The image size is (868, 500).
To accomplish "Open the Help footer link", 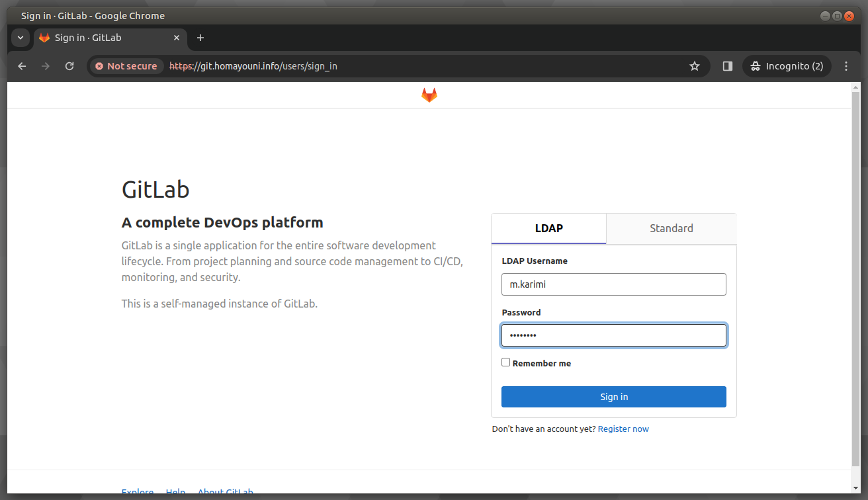I will 175,493.
